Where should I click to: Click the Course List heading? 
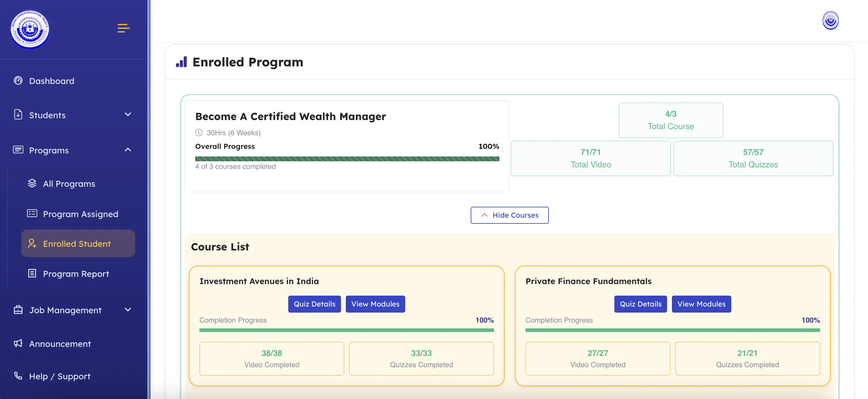(220, 247)
